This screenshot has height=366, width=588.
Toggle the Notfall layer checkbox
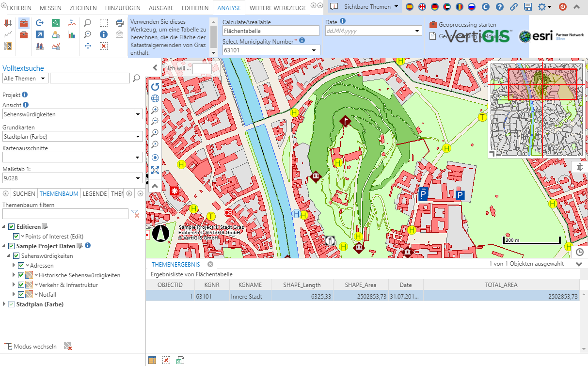point(21,295)
